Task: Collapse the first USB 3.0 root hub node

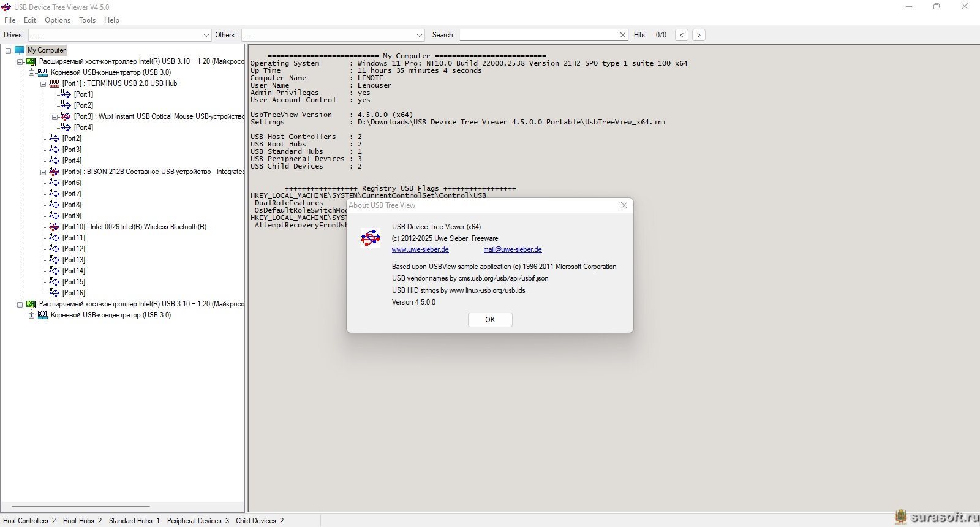Action: [x=31, y=73]
